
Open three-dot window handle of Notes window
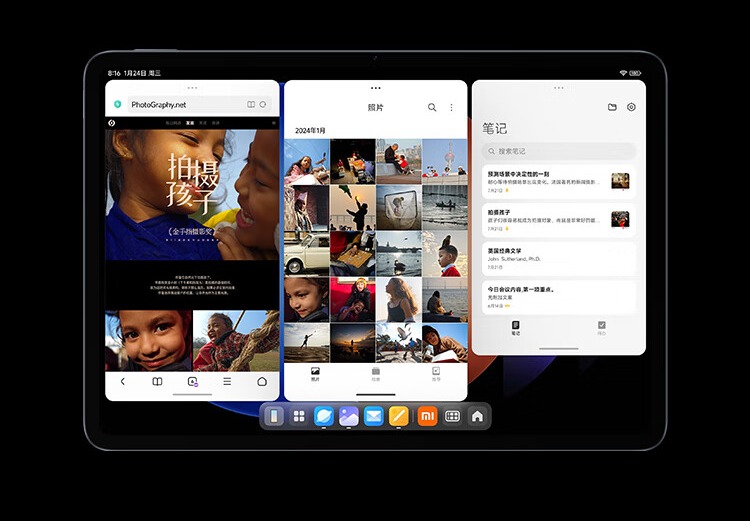(x=559, y=88)
